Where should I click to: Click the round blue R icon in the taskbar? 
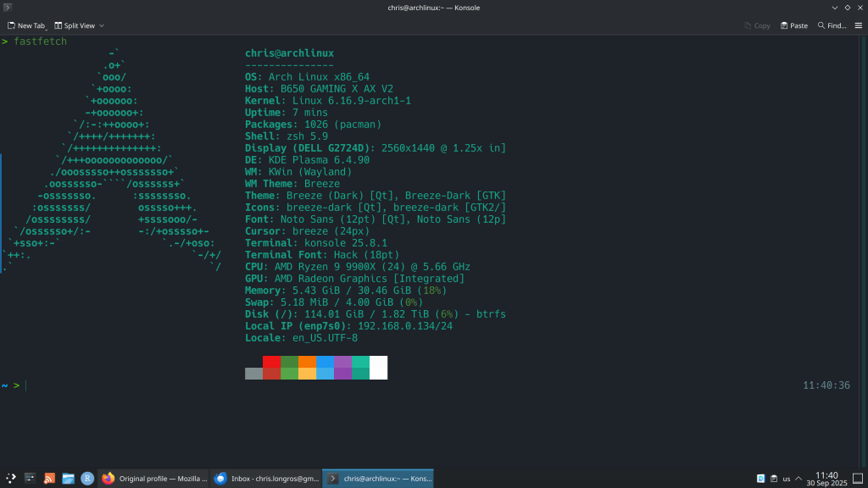(x=86, y=479)
